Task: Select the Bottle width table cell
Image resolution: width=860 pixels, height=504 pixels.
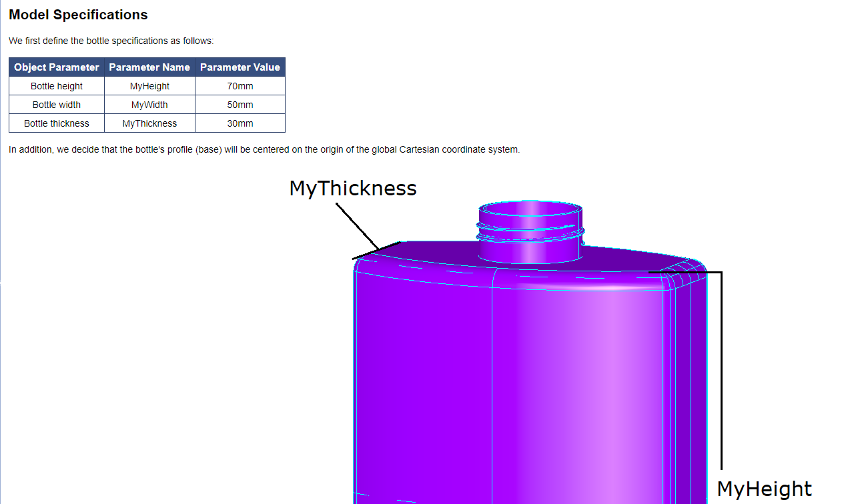Action: click(x=57, y=105)
